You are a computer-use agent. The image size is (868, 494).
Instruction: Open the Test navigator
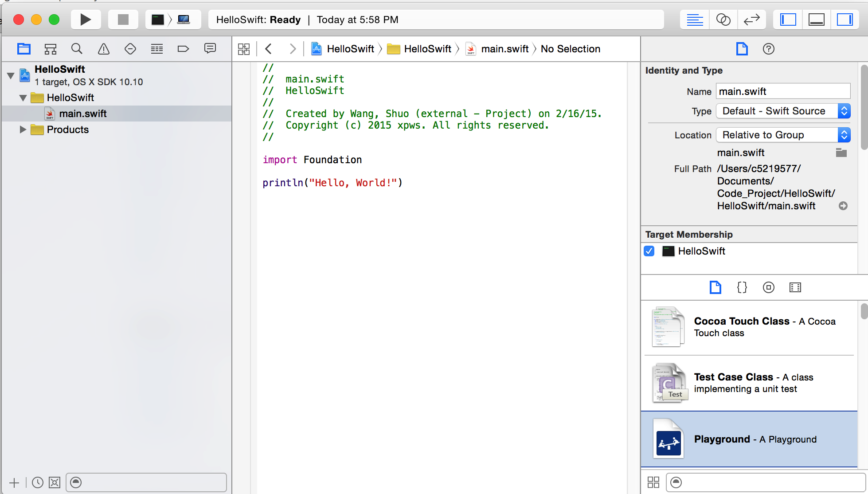(x=130, y=49)
